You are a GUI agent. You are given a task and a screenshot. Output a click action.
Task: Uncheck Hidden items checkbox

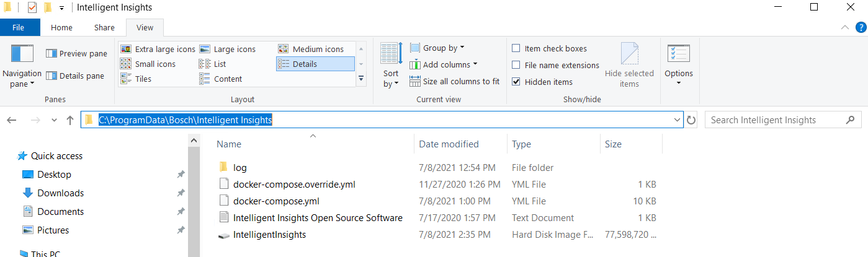pyautogui.click(x=516, y=82)
